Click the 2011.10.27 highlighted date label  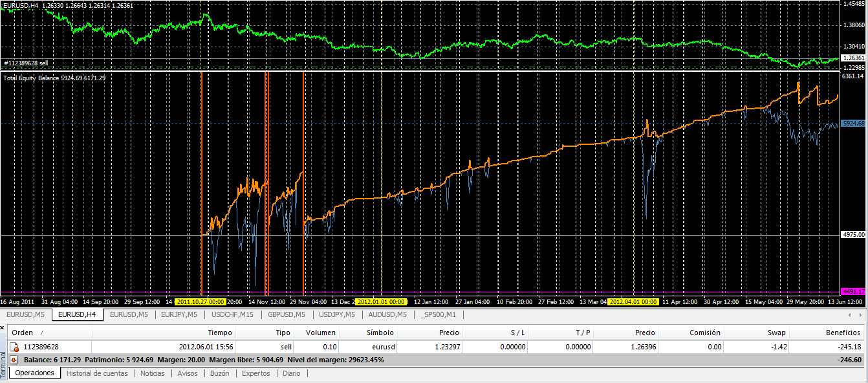point(200,301)
